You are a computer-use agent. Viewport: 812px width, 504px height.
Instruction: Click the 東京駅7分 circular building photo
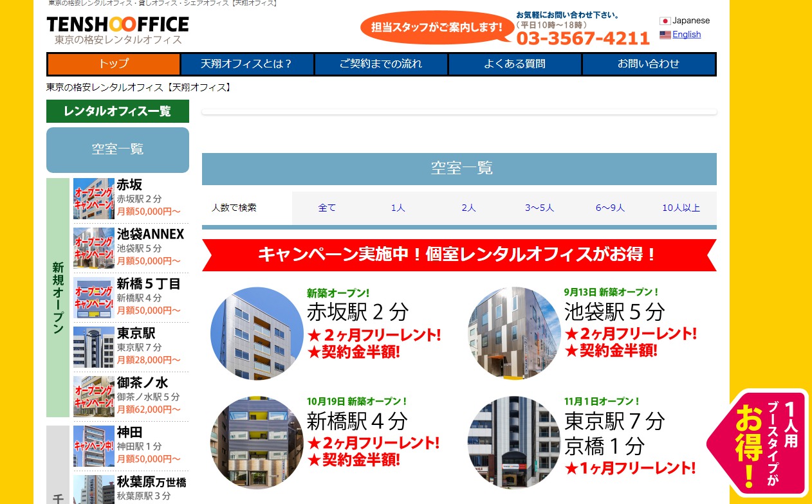(x=514, y=442)
